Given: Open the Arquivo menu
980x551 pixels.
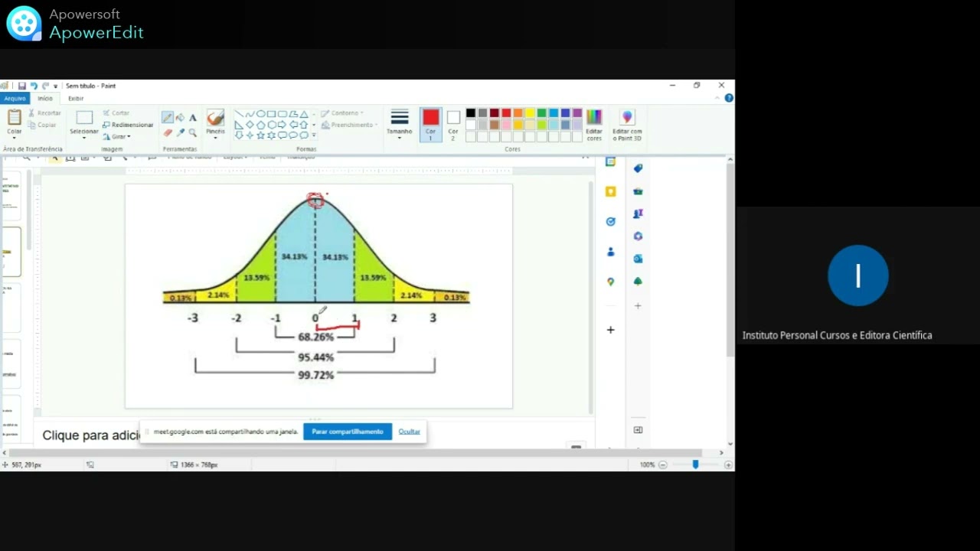Looking at the screenshot, I should pyautogui.click(x=15, y=98).
